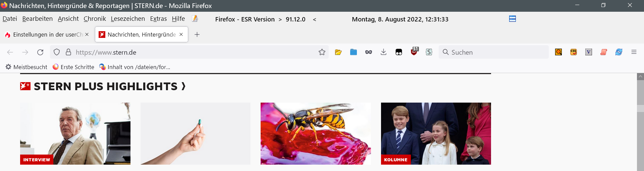Screen dimensions: 644x171
Task: Open the wasp article thumbnail
Action: (x=316, y=133)
